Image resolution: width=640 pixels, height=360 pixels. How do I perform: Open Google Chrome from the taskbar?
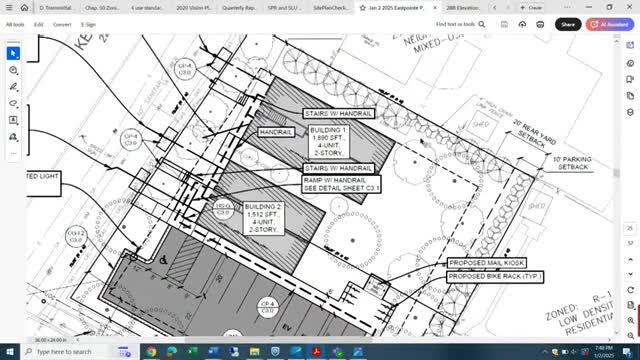pos(151,351)
